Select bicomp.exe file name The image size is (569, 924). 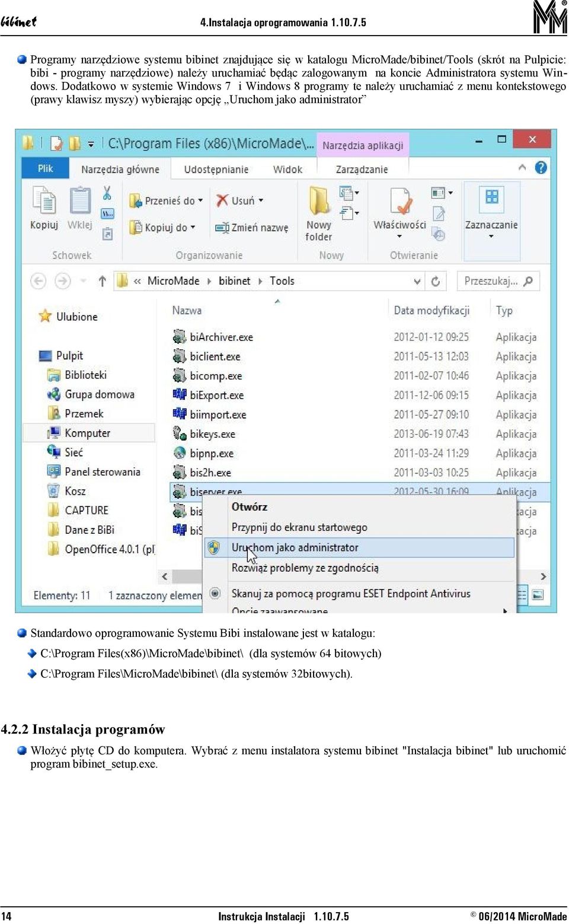[216, 375]
